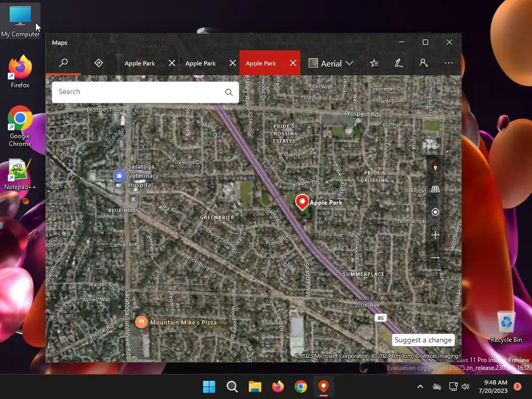Open File Explorer from taskbar
This screenshot has width=532, height=399.
pyautogui.click(x=255, y=387)
